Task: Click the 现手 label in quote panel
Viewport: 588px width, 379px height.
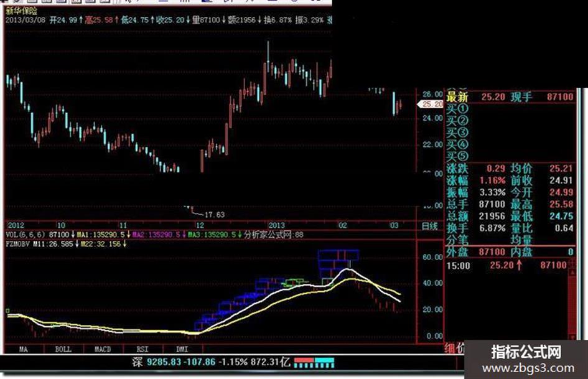Action: point(521,97)
